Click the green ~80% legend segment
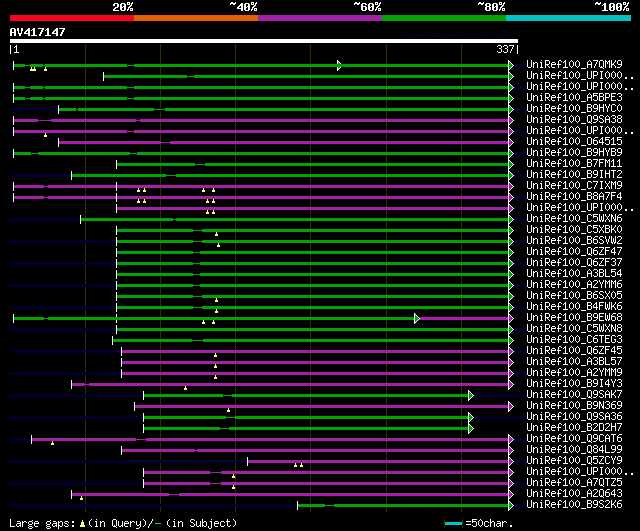This screenshot has height=531, width=640. click(444, 18)
